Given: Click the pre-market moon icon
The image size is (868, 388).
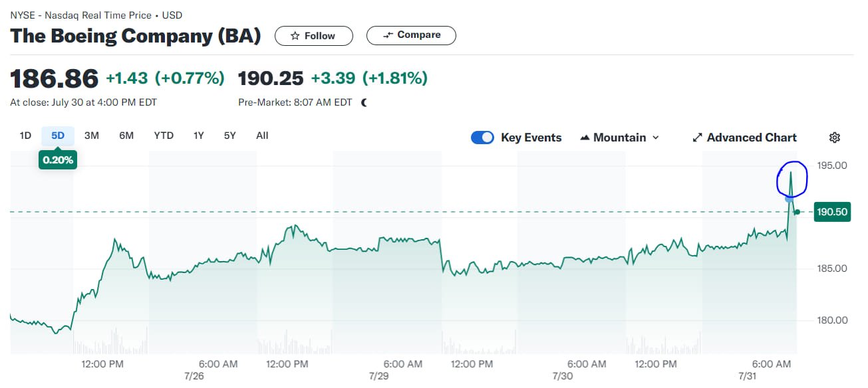Looking at the screenshot, I should click(x=364, y=102).
